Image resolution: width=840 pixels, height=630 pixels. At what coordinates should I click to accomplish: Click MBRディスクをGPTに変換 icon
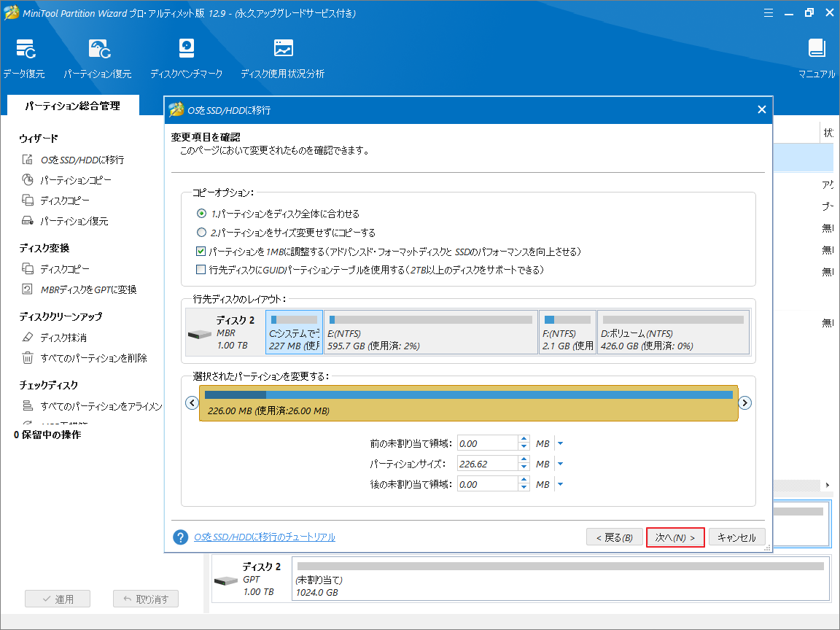click(x=27, y=289)
